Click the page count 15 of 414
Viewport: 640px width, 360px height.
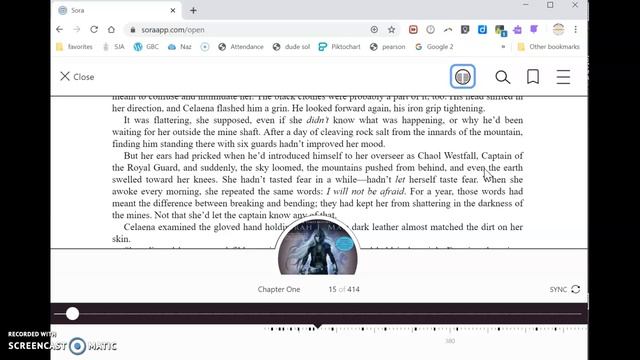[344, 289]
